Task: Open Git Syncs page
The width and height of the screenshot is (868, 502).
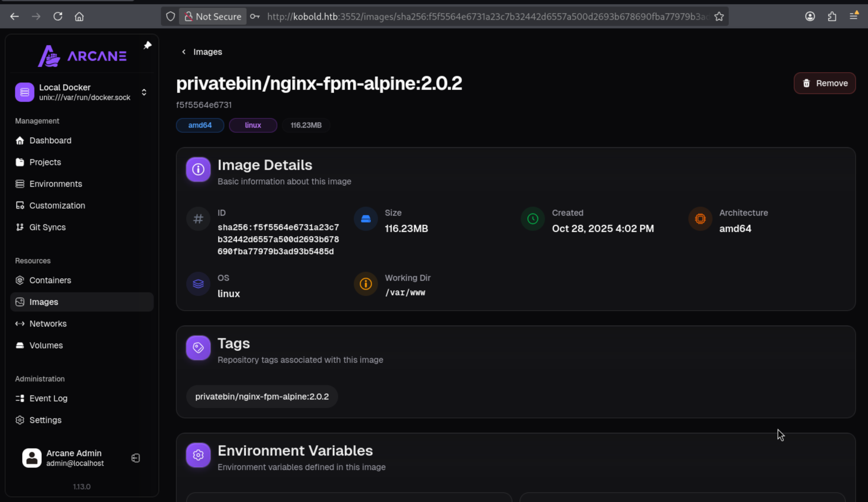Action: (47, 227)
